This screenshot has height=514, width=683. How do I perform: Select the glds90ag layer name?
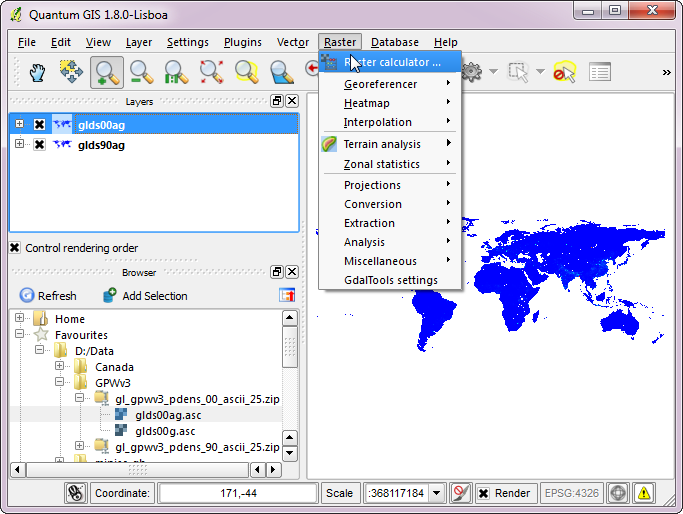tap(101, 145)
